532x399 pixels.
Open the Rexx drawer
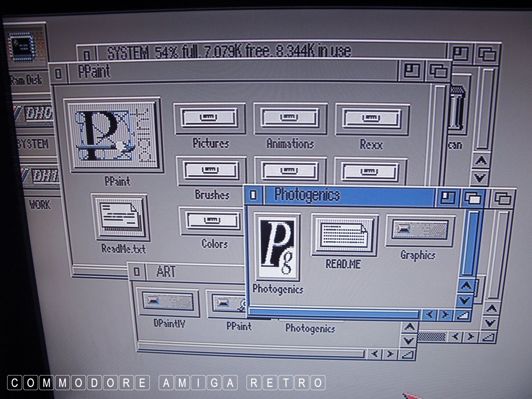(x=372, y=119)
